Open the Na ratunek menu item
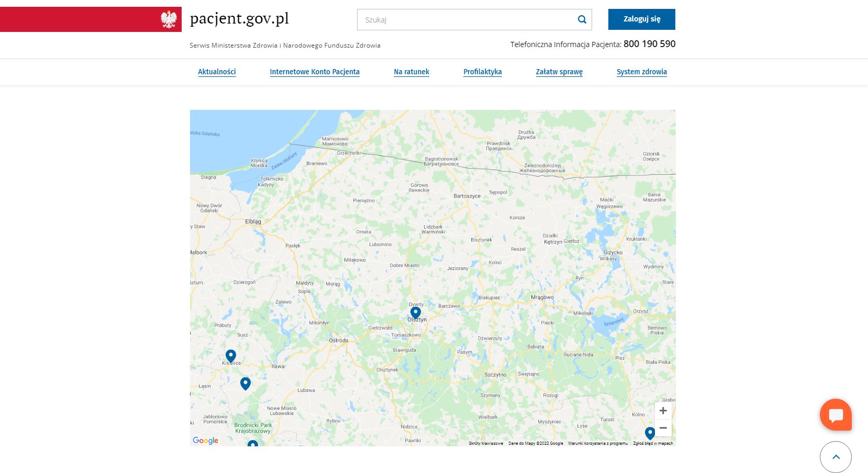 coord(411,72)
